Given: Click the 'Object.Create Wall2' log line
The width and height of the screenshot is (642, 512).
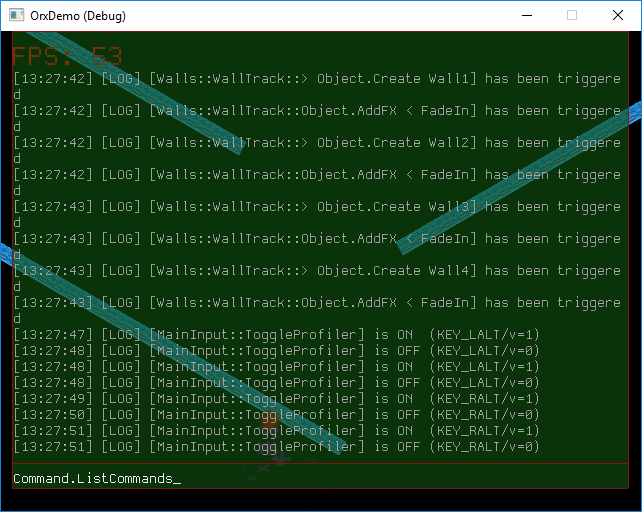Looking at the screenshot, I should [x=317, y=150].
